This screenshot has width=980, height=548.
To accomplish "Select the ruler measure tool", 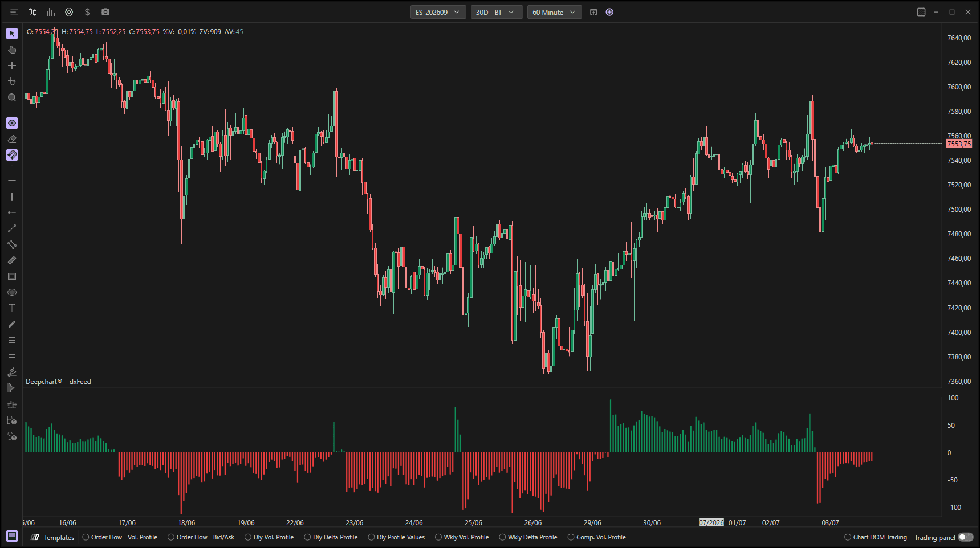I will pyautogui.click(x=12, y=260).
